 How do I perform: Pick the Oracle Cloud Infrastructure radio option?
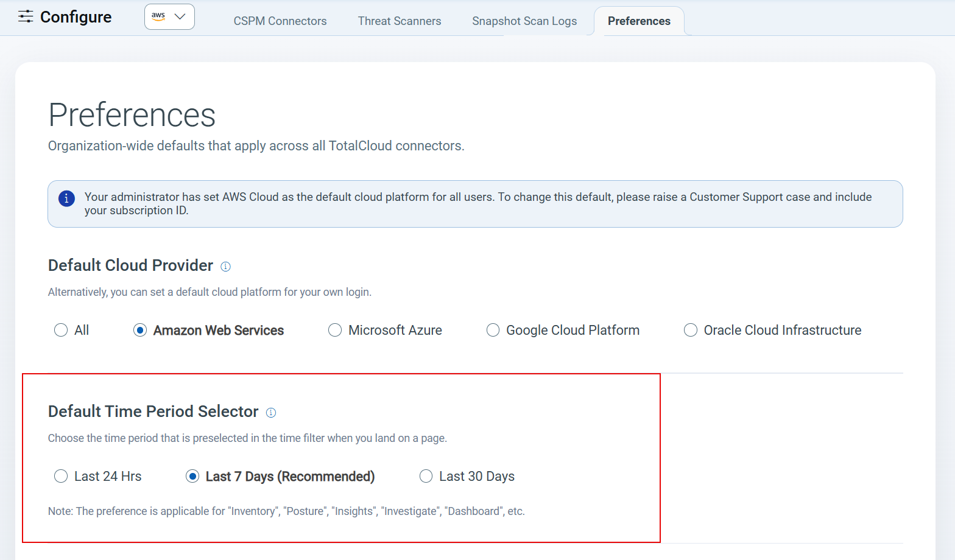(x=691, y=330)
